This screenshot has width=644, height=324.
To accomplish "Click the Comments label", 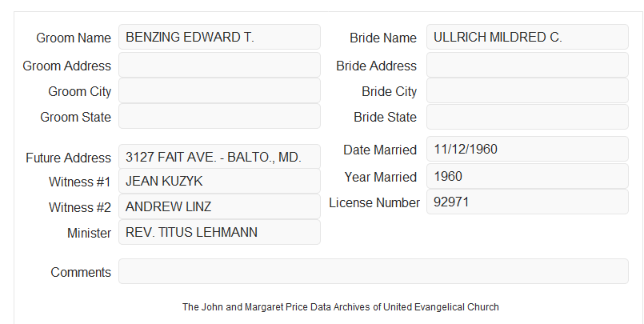I will pos(81,272).
